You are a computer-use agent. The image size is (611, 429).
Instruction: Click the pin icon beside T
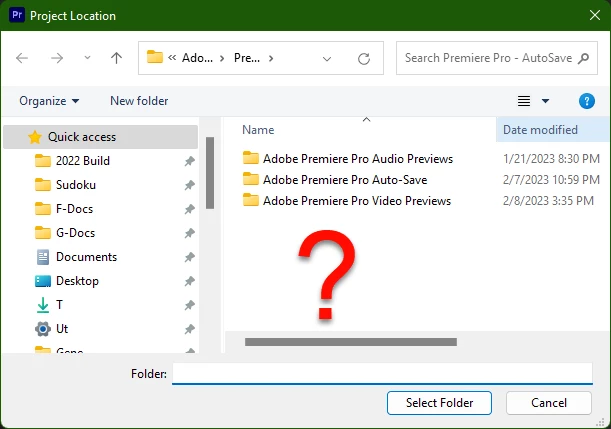(x=190, y=305)
